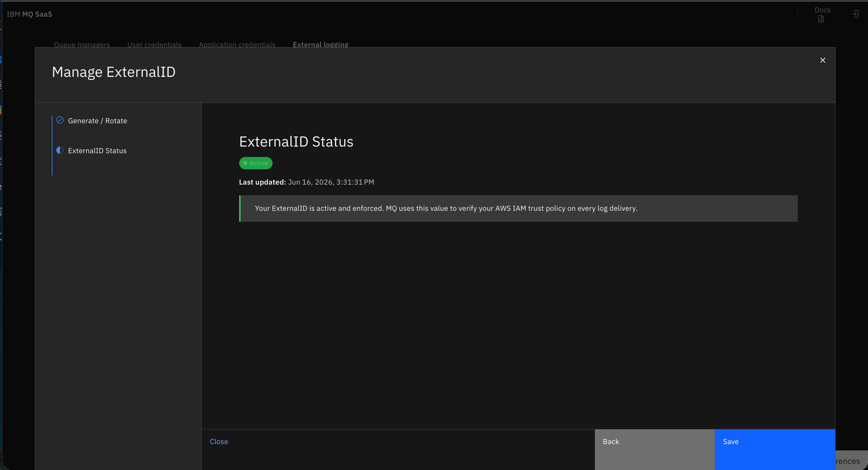Image resolution: width=868 pixels, height=470 pixels.
Task: Click the ExternalID Status heading
Action: [296, 141]
